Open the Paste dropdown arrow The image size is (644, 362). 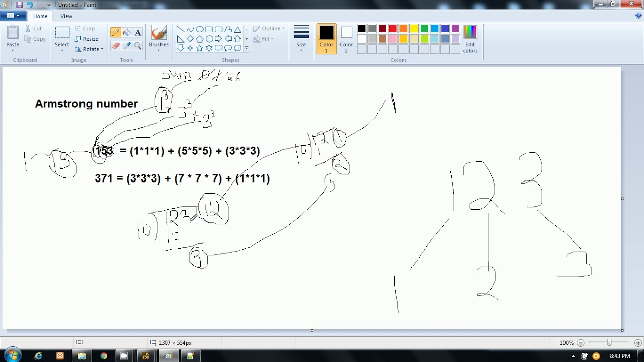(x=13, y=50)
